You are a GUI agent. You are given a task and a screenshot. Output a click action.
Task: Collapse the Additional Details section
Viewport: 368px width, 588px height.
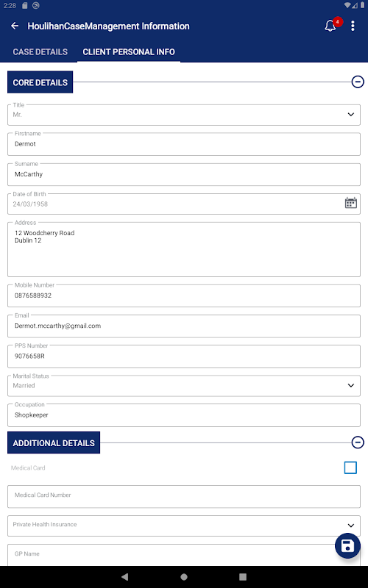(x=358, y=442)
